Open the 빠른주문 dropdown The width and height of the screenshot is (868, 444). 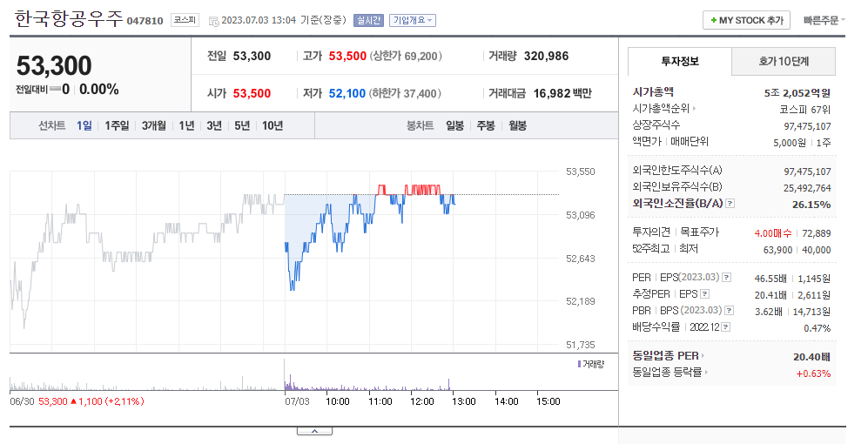pos(824,21)
